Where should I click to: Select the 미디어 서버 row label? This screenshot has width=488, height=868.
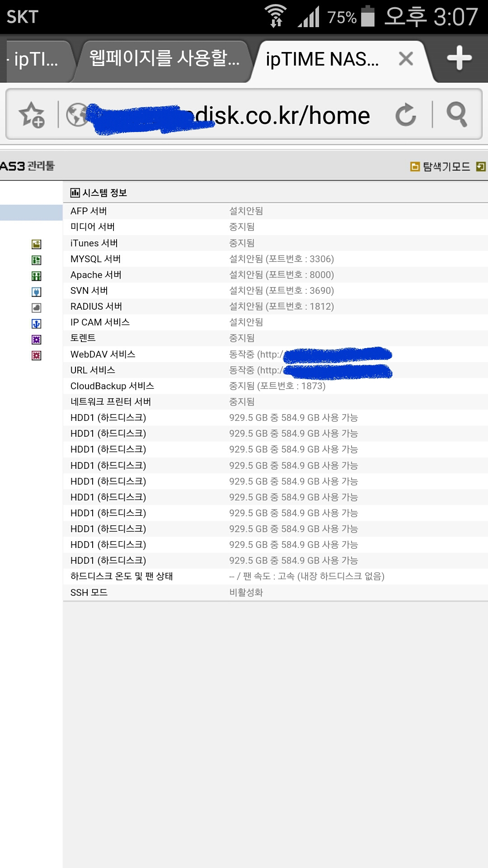(93, 227)
